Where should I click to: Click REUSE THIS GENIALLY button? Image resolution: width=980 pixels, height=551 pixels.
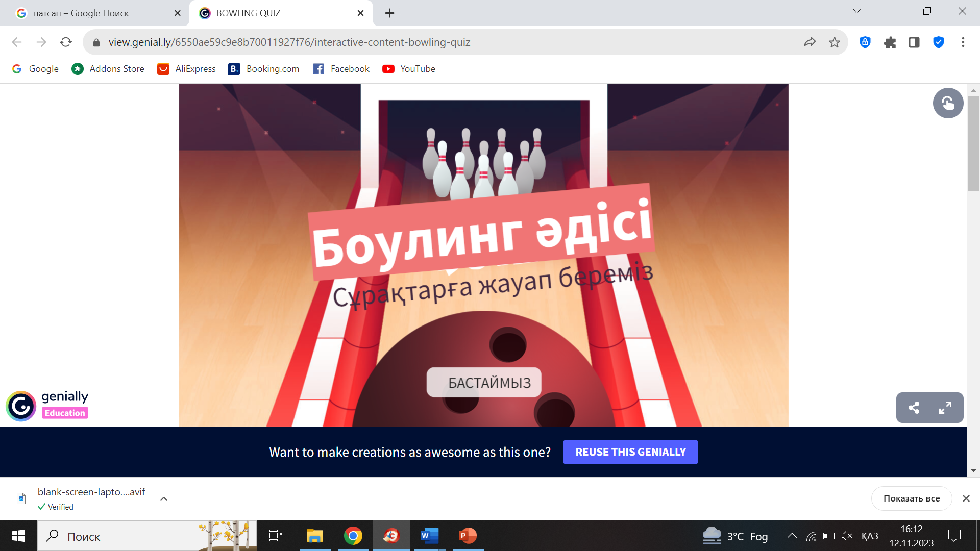click(x=630, y=452)
